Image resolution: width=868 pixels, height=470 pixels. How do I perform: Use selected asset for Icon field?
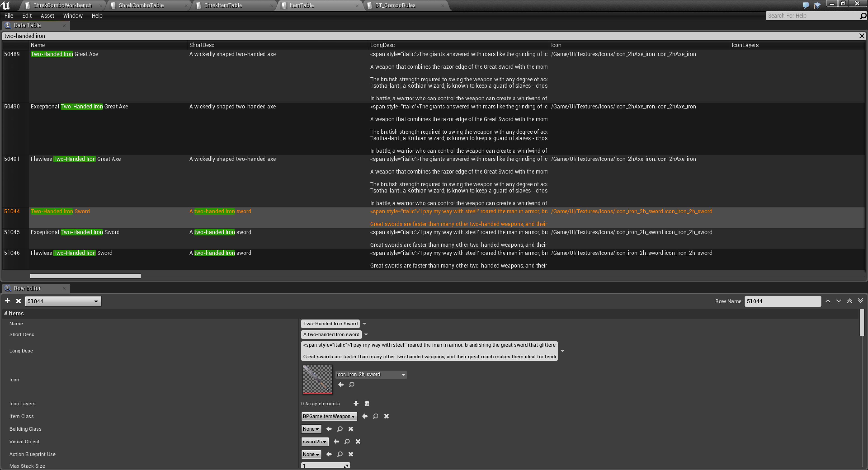(x=341, y=384)
